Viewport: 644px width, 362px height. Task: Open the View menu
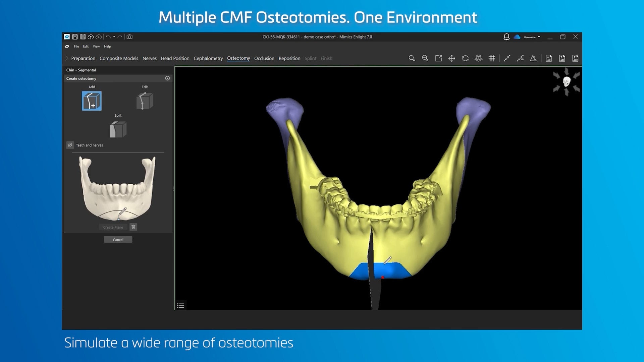96,47
